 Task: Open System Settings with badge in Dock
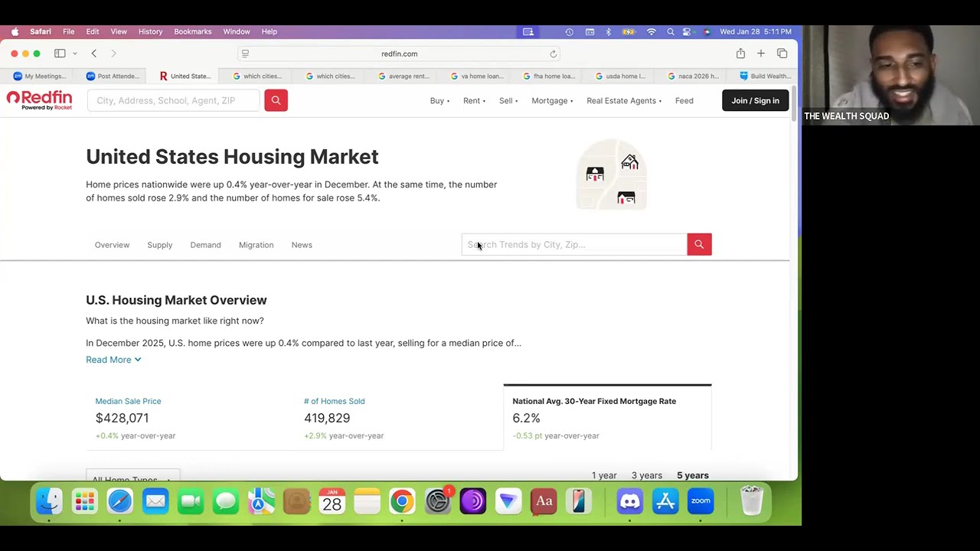pos(438,502)
